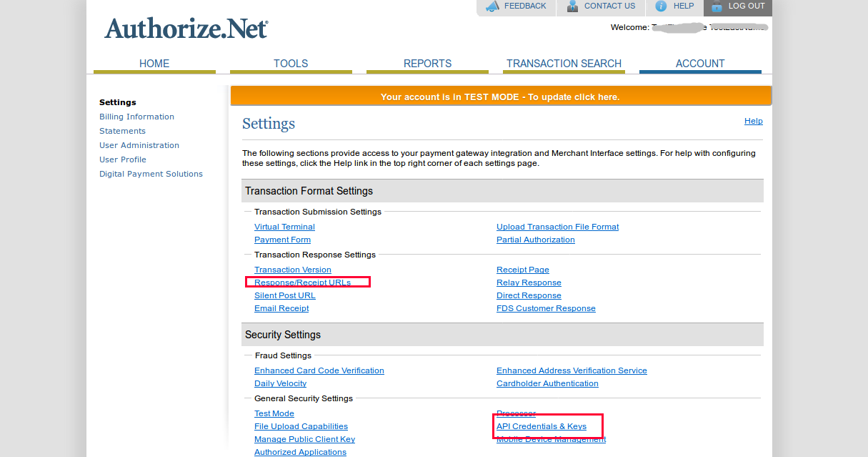The image size is (868, 457).
Task: Click the Transaction Version link
Action: (x=293, y=270)
